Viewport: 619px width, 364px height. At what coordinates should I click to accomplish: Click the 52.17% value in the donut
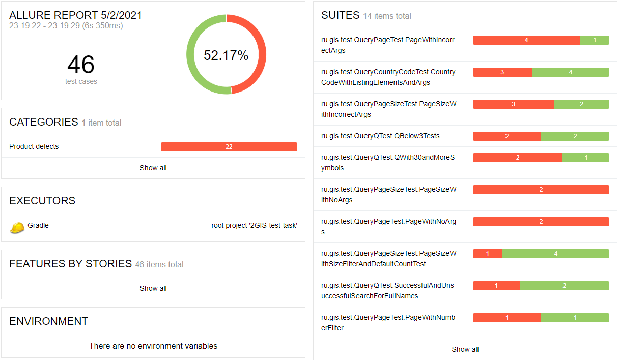226,55
